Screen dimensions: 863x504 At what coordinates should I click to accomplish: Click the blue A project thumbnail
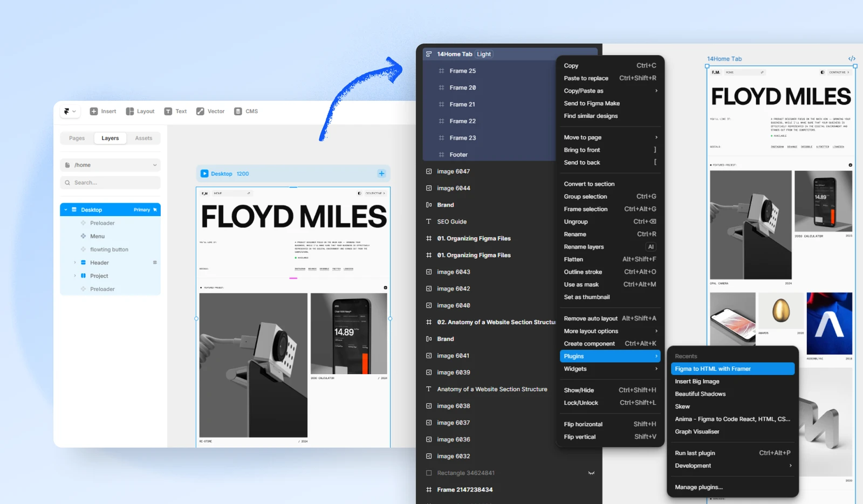830,323
